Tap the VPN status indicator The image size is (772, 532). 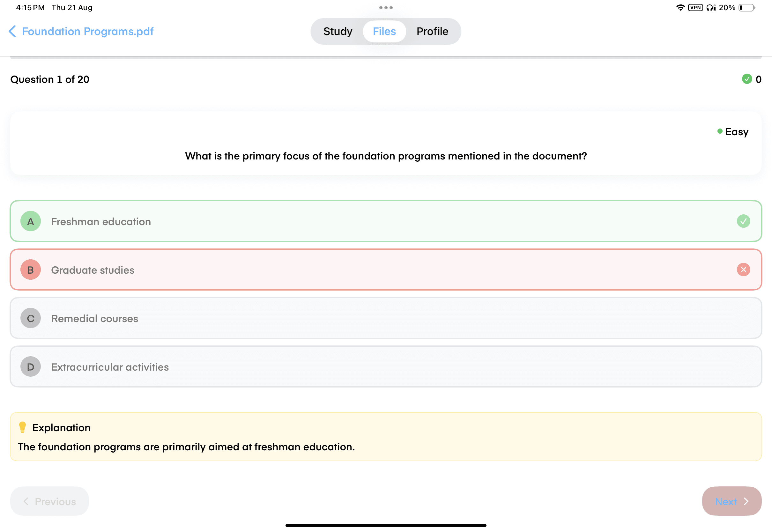(696, 8)
